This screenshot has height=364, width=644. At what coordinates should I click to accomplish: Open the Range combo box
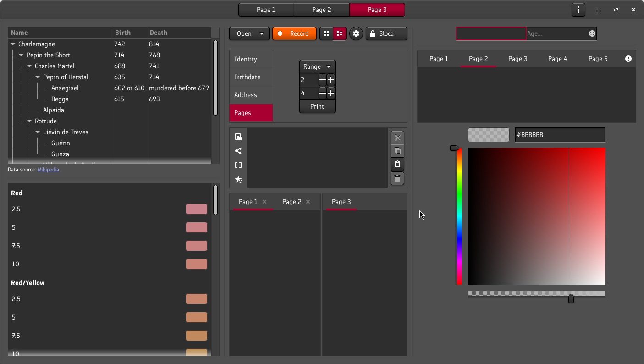tap(317, 66)
